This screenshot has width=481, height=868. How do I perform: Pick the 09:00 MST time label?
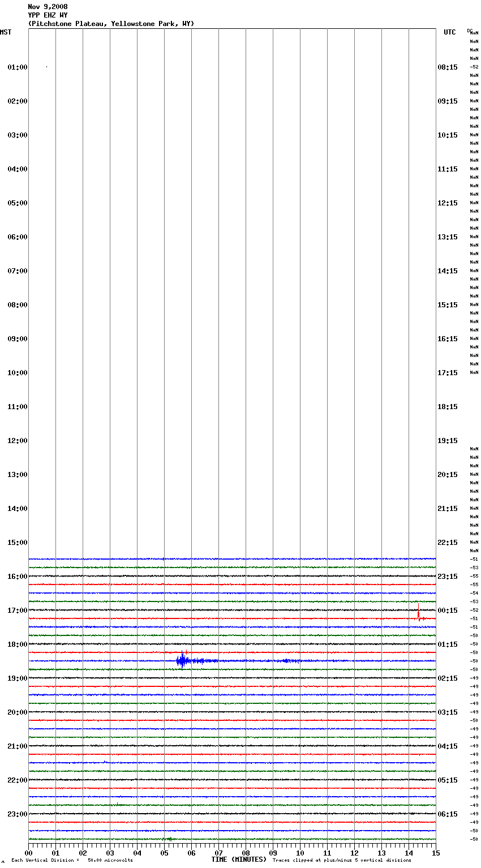pyautogui.click(x=18, y=339)
